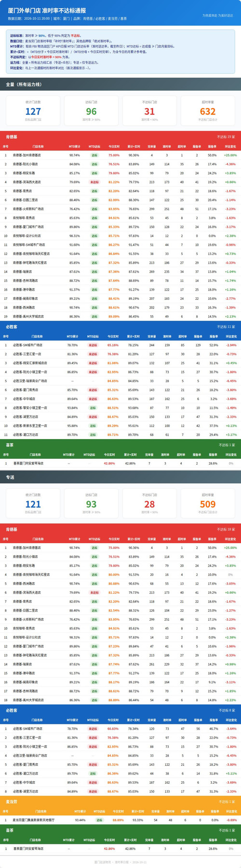
Task: Select the 88.41% value for 肯德基-阑润印象店
Action: click(114, 299)
